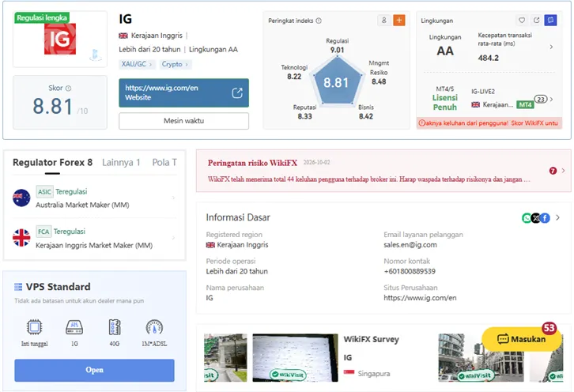Expand the Peringatan risiko WikiFX arrow
Image resolution: width=574 pixels, height=392 pixels.
[563, 171]
